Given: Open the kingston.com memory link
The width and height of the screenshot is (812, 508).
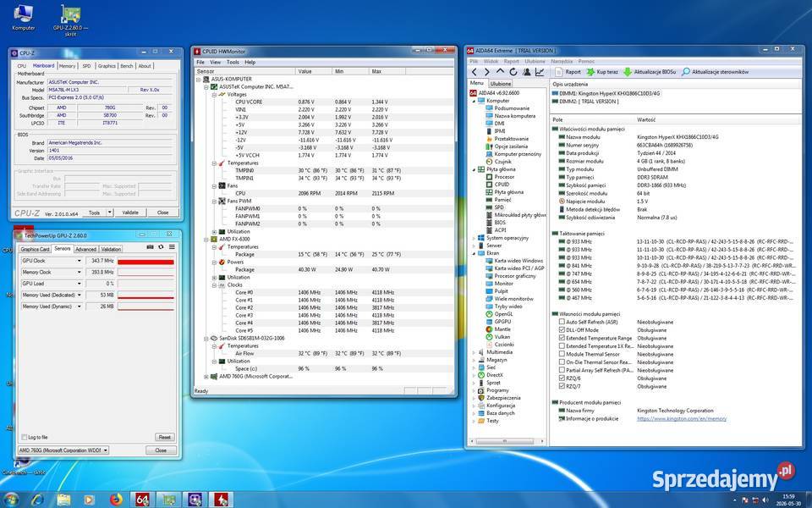Looking at the screenshot, I should coord(682,419).
